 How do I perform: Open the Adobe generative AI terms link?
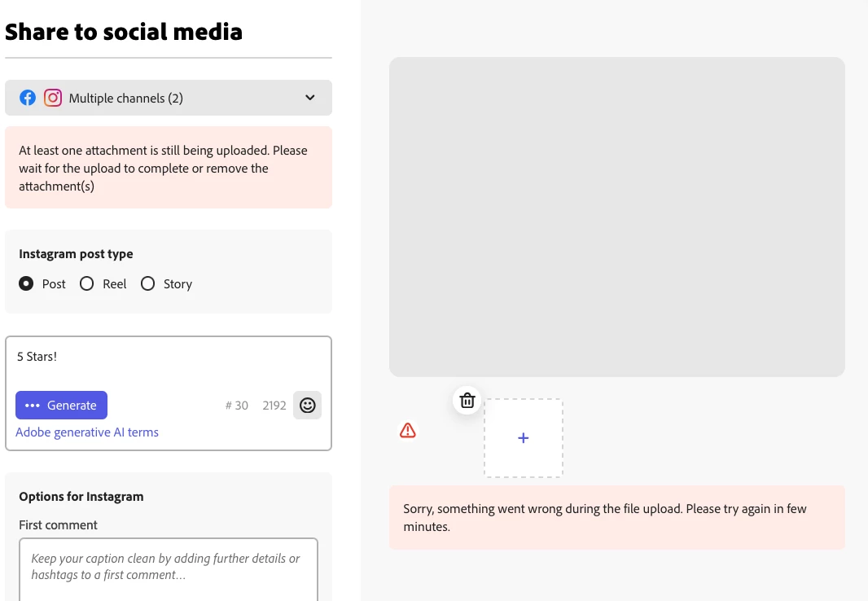click(x=87, y=432)
